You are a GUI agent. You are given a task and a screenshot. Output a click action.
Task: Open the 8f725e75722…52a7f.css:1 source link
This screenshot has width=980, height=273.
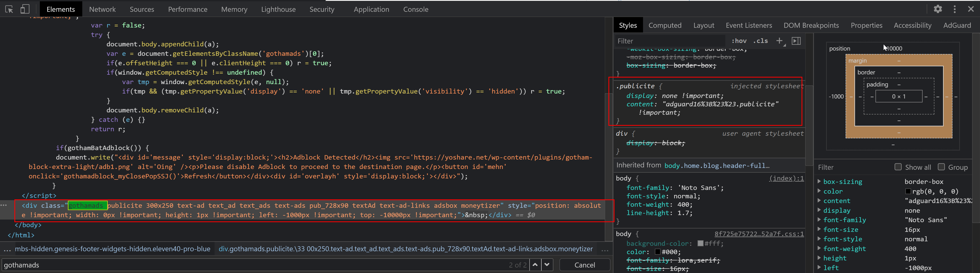[759, 233]
